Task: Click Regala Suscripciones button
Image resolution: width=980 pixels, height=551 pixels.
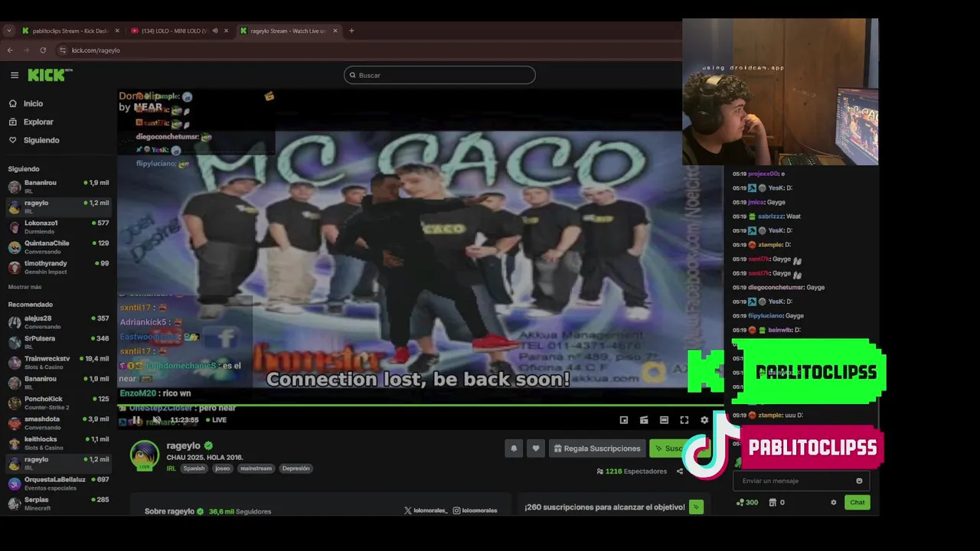Action: (596, 448)
